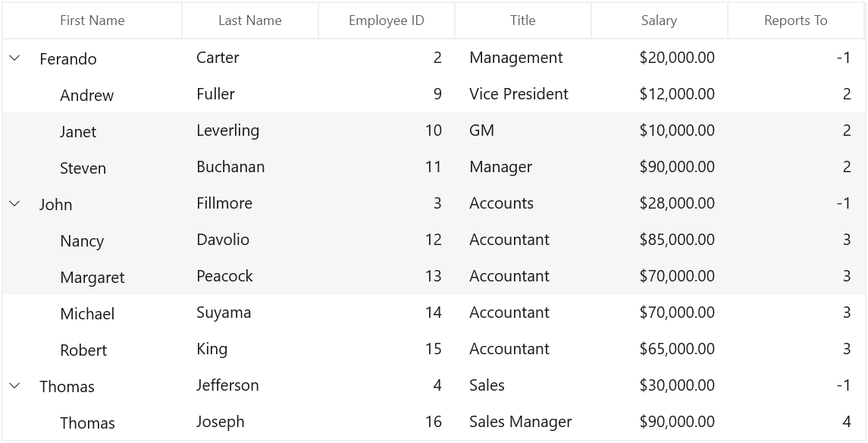868x443 pixels.
Task: Collapse the Ferando Carter row
Action: pos(15,58)
